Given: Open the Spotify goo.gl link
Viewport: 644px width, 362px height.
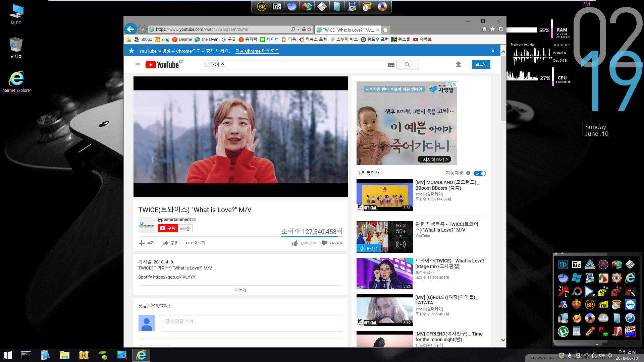Looking at the screenshot, I should coord(174,277).
